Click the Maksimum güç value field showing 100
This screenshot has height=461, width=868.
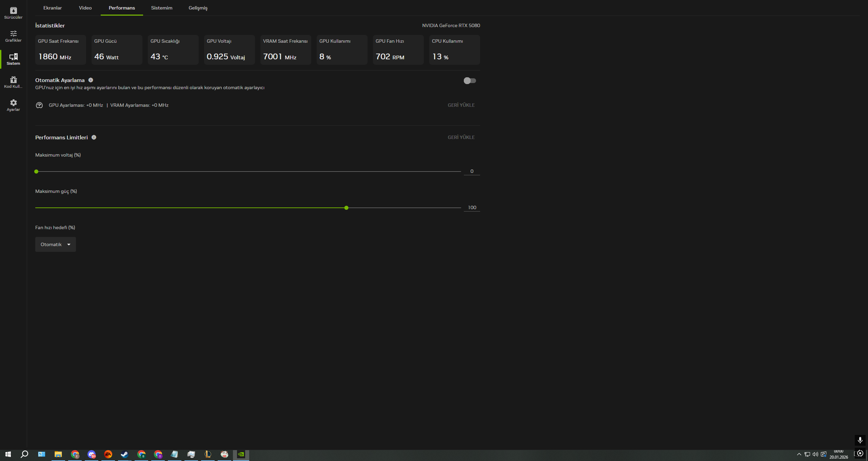[x=472, y=207]
